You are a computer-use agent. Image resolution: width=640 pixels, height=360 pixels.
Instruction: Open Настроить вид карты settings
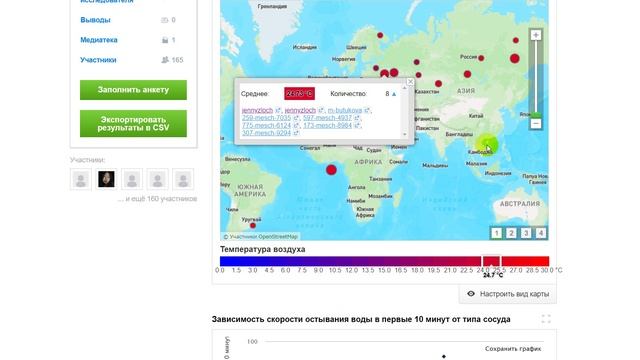click(508, 294)
